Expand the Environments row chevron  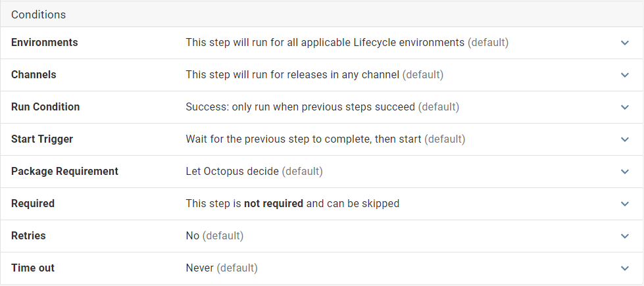(x=625, y=43)
